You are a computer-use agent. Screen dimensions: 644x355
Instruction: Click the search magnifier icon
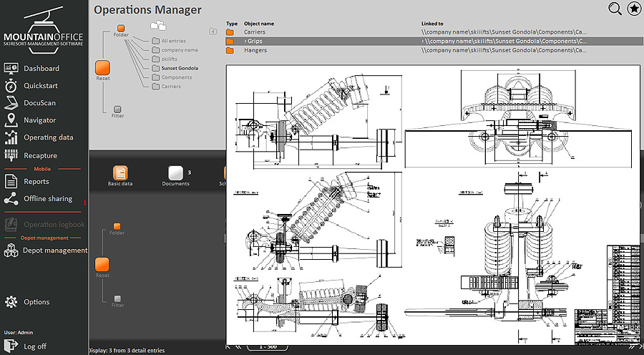click(615, 9)
